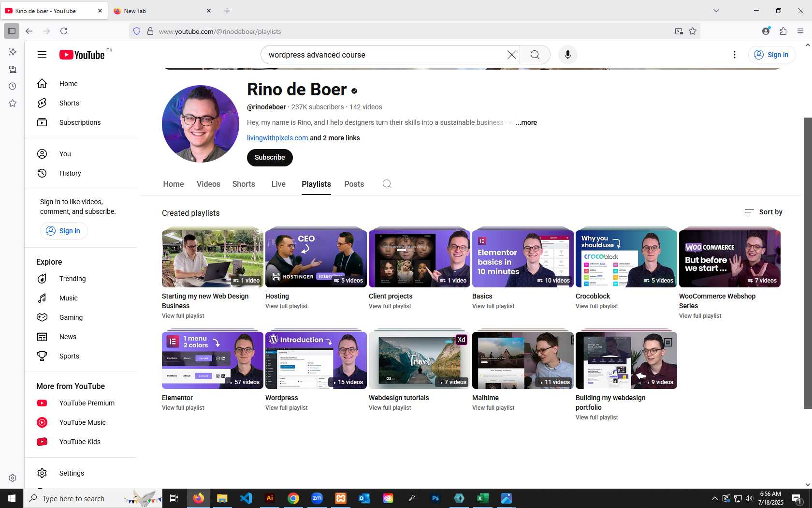This screenshot has height=508, width=812.
Task: Bookmark this page with star icon
Action: [693, 31]
